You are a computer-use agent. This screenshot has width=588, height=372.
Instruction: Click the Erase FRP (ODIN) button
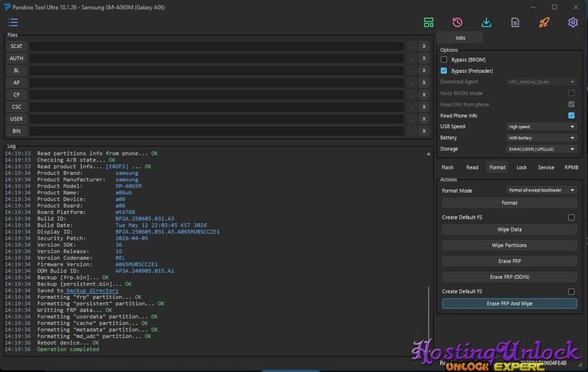coord(509,277)
